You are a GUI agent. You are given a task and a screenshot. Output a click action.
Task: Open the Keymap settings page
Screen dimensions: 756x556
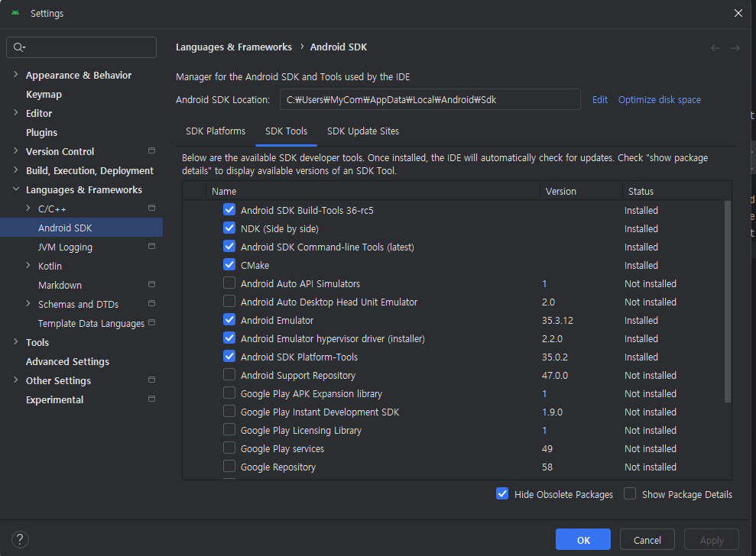pos(44,95)
